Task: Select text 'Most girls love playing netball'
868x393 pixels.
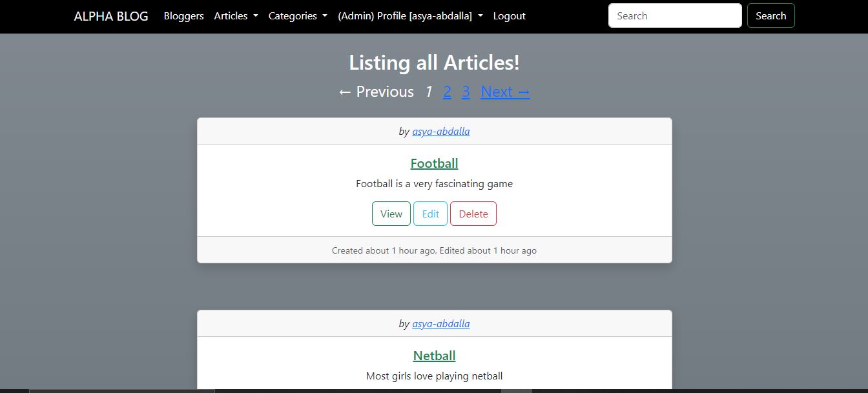Action: click(434, 376)
